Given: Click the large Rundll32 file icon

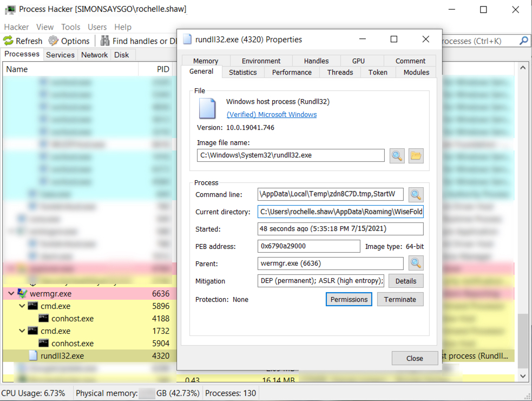Looking at the screenshot, I should point(207,108).
